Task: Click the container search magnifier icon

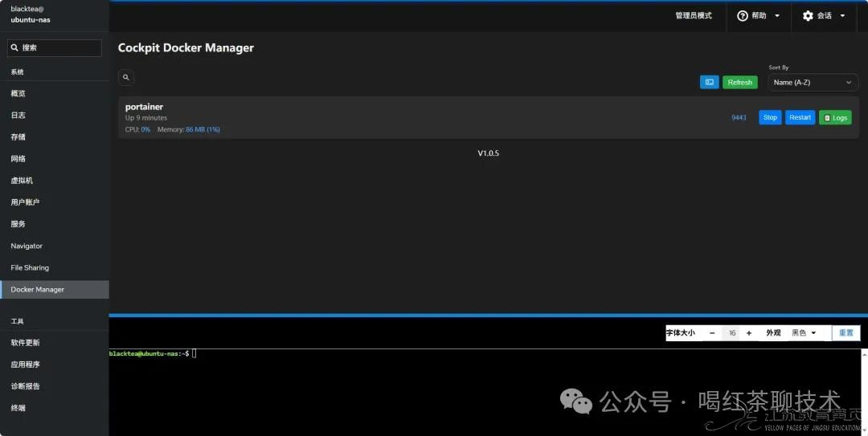Action: click(126, 77)
